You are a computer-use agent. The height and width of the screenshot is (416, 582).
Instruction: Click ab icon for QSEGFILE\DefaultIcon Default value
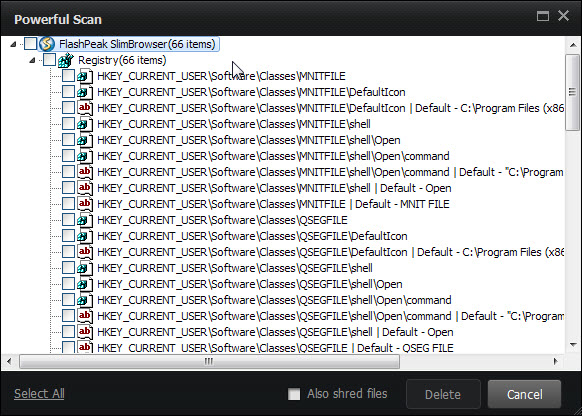click(x=85, y=252)
